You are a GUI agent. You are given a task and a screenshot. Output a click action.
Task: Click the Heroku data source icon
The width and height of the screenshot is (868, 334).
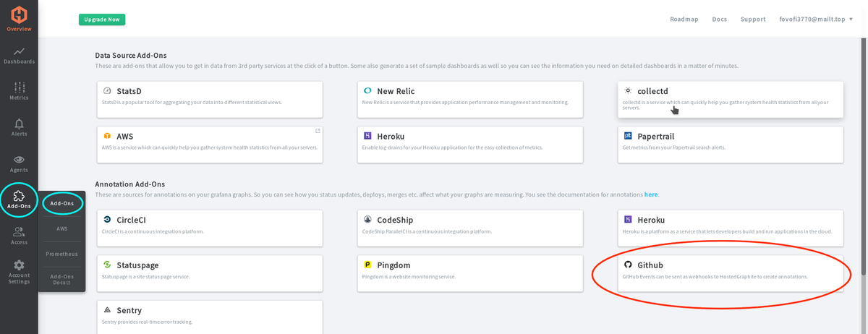[x=367, y=136]
